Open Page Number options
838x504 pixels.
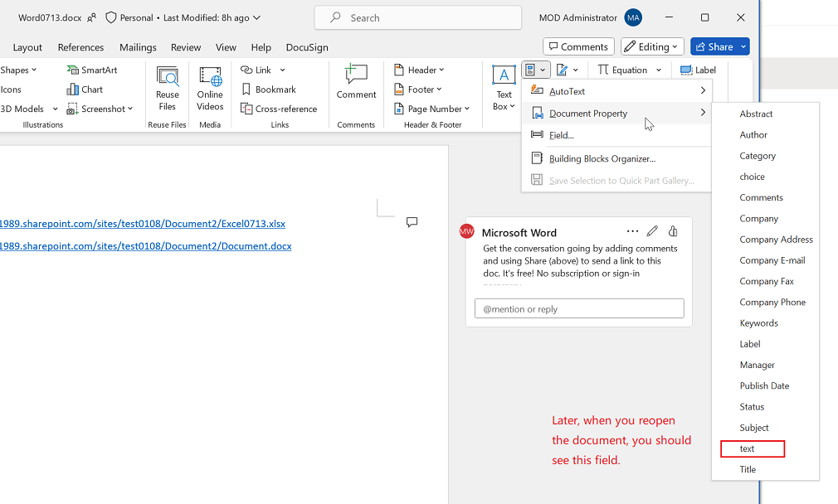point(431,109)
